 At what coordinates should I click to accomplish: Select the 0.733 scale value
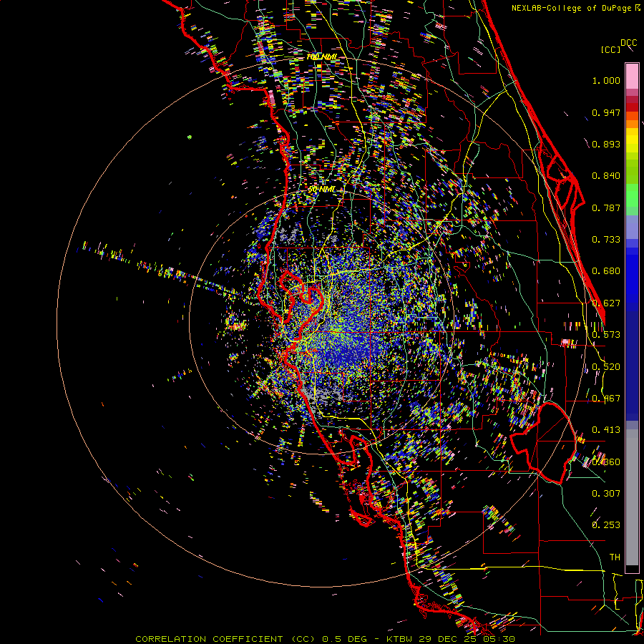click(x=606, y=240)
